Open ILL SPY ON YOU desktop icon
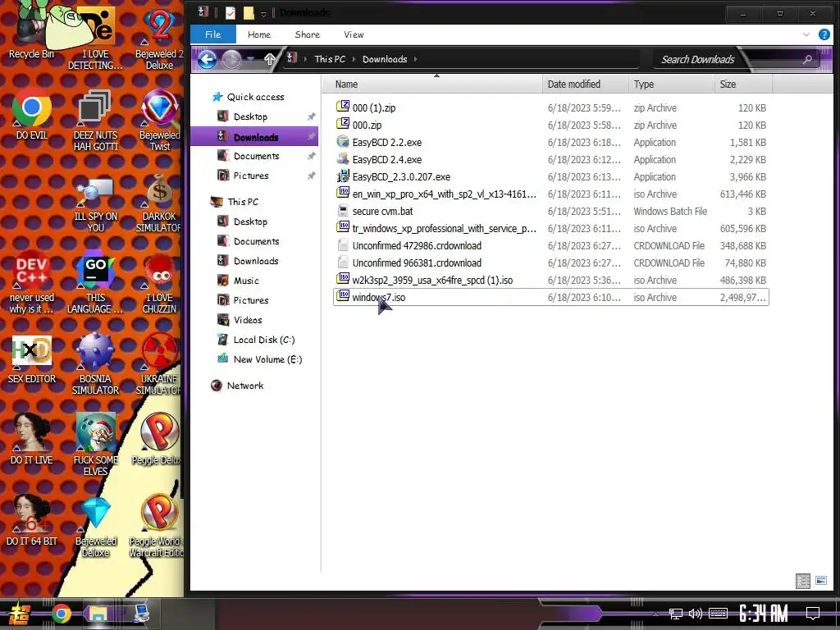 coord(95,203)
